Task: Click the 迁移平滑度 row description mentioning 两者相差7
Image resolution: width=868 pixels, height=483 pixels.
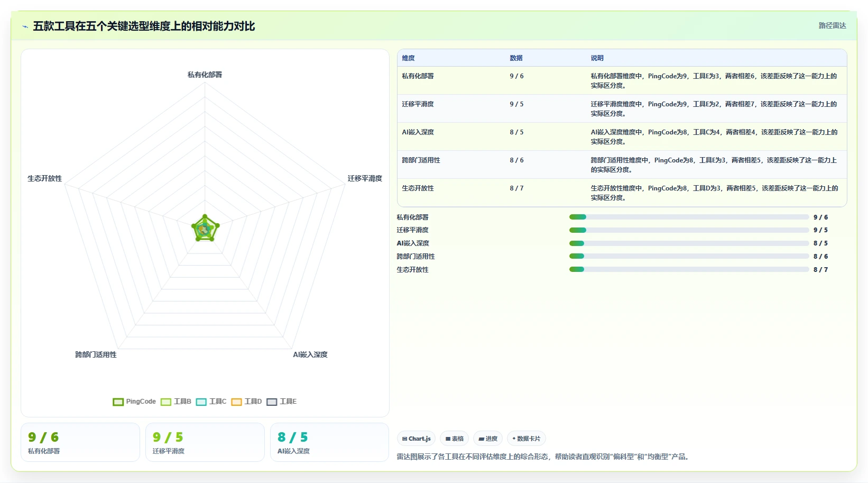Action: click(714, 108)
